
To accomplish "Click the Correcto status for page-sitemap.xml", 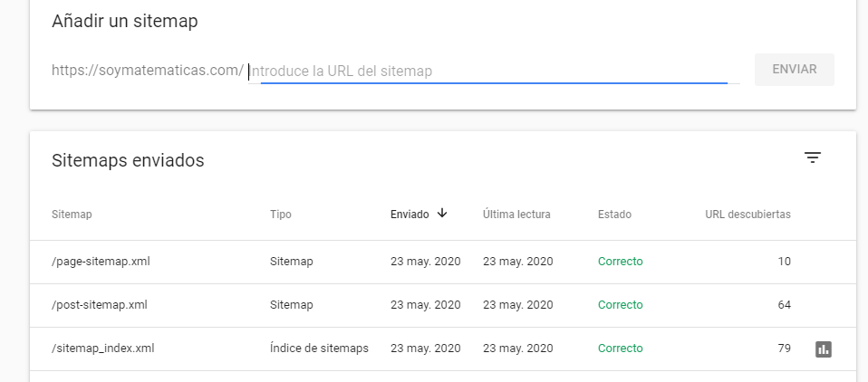I will pos(620,262).
